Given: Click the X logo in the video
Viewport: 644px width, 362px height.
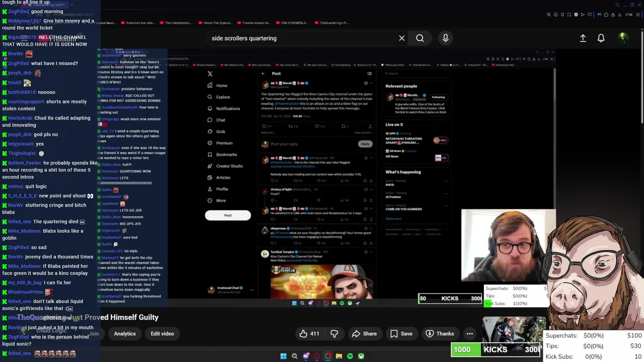Looking at the screenshot, I should click(x=210, y=73).
